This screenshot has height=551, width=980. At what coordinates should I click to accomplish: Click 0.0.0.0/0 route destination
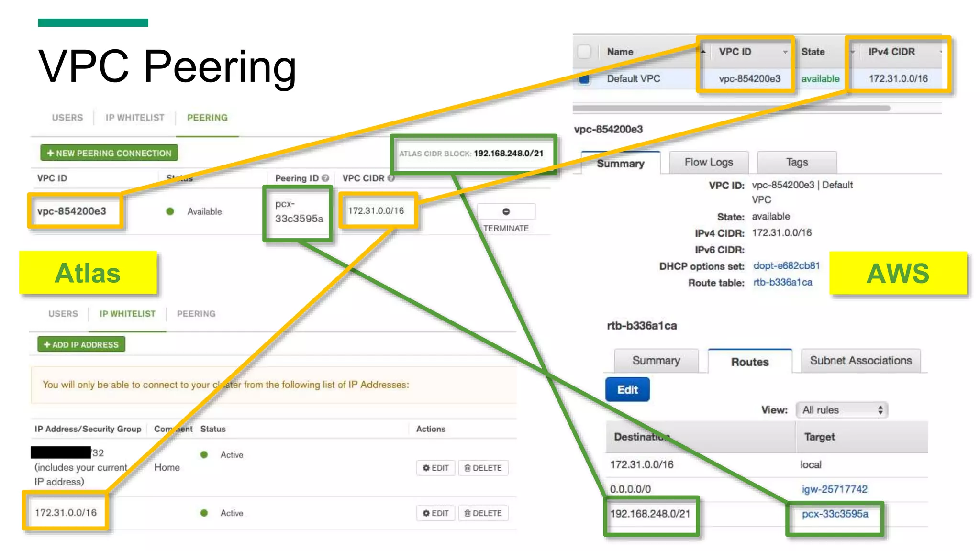pyautogui.click(x=630, y=489)
